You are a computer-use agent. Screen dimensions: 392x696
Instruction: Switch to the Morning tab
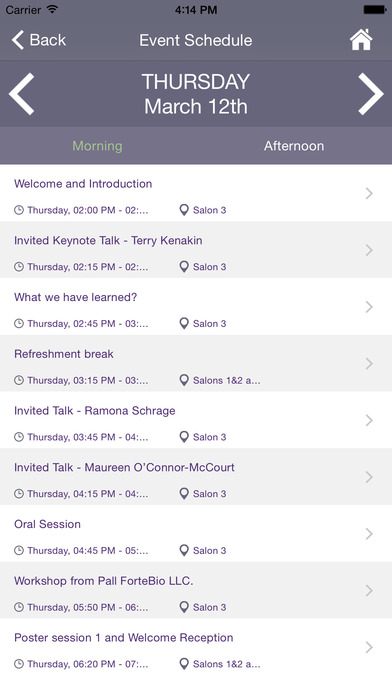[97, 146]
